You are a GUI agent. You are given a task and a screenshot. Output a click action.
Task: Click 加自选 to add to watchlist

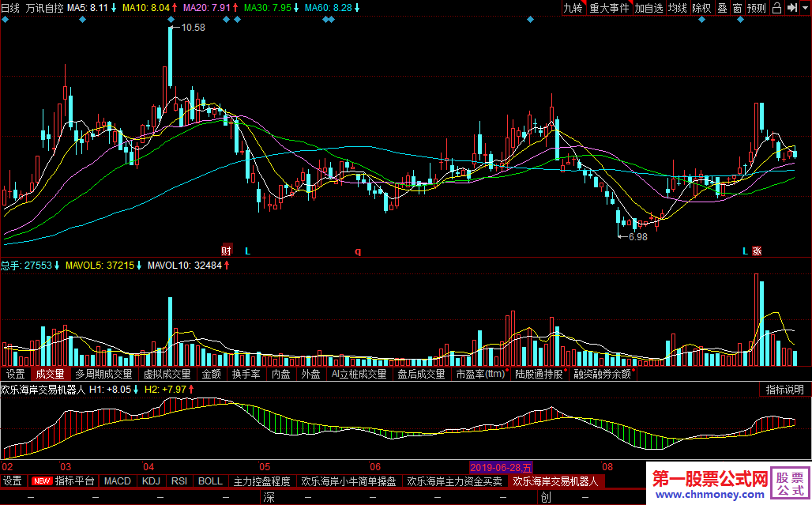click(648, 8)
